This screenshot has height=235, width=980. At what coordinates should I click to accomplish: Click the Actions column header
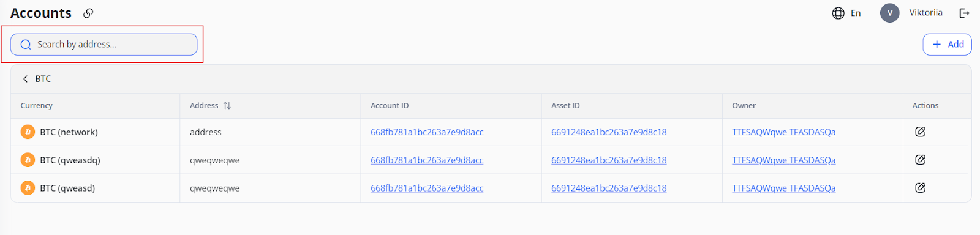click(x=925, y=106)
